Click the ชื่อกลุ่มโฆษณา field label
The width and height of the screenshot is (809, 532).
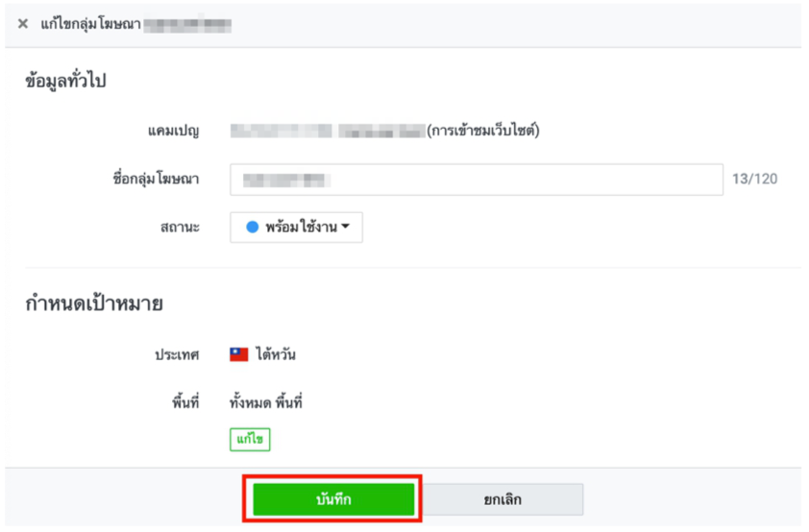coord(156,179)
